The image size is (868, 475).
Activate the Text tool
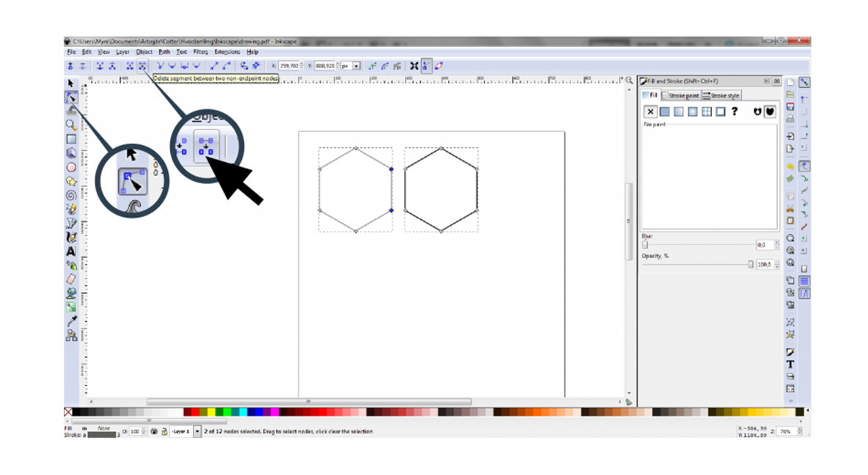coord(70,251)
